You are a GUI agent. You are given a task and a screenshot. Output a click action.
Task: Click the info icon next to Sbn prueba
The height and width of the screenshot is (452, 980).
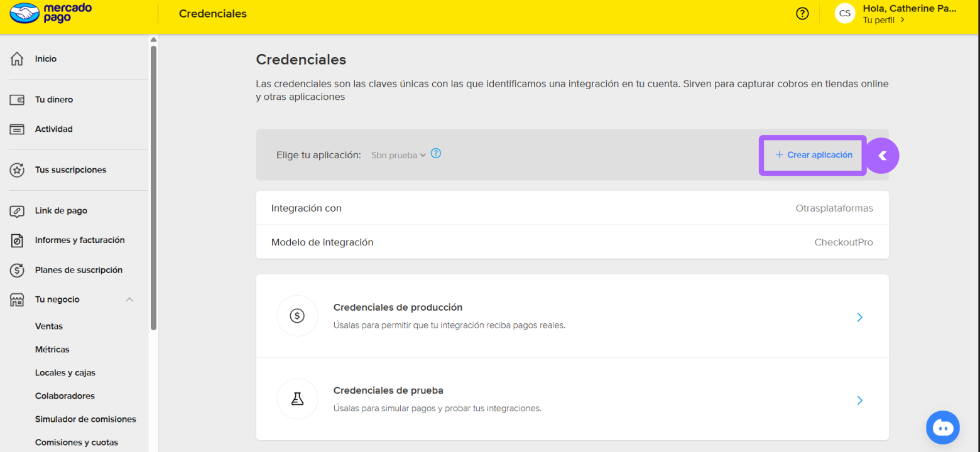coord(436,153)
